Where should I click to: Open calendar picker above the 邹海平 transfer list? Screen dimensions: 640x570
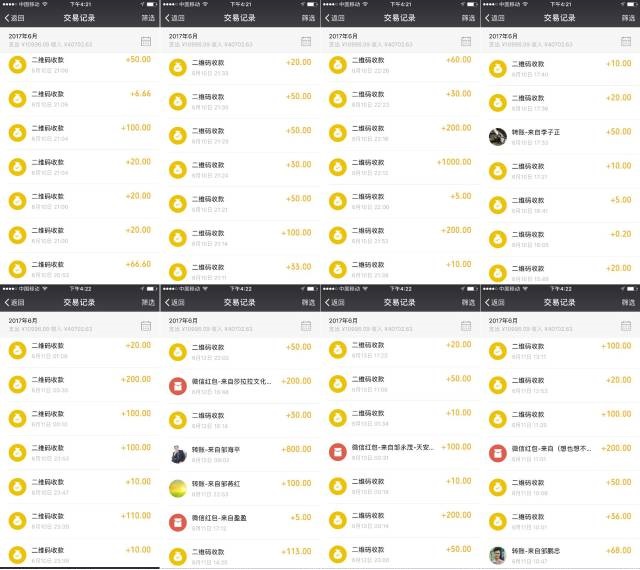click(306, 323)
